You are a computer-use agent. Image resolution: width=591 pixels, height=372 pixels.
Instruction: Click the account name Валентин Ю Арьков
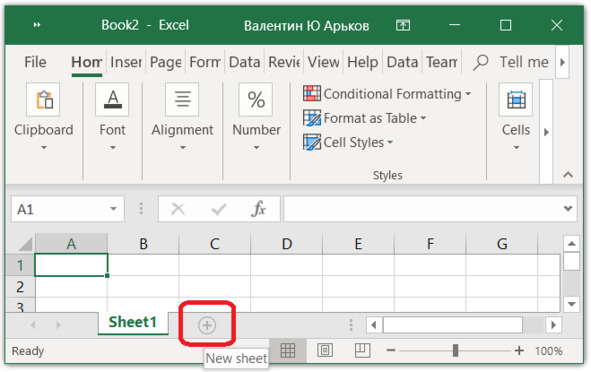click(x=306, y=26)
